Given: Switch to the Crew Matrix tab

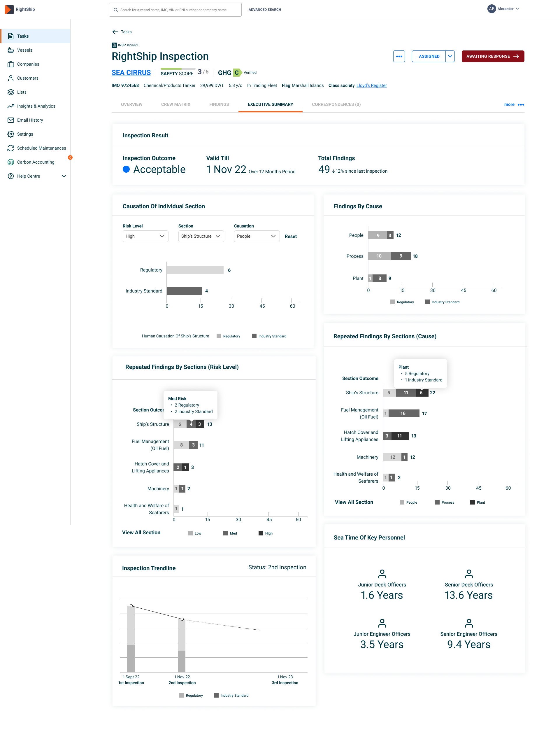Looking at the screenshot, I should pyautogui.click(x=176, y=104).
